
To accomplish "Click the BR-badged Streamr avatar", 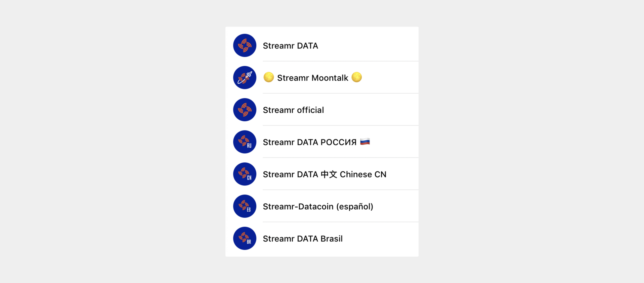I will point(245,239).
